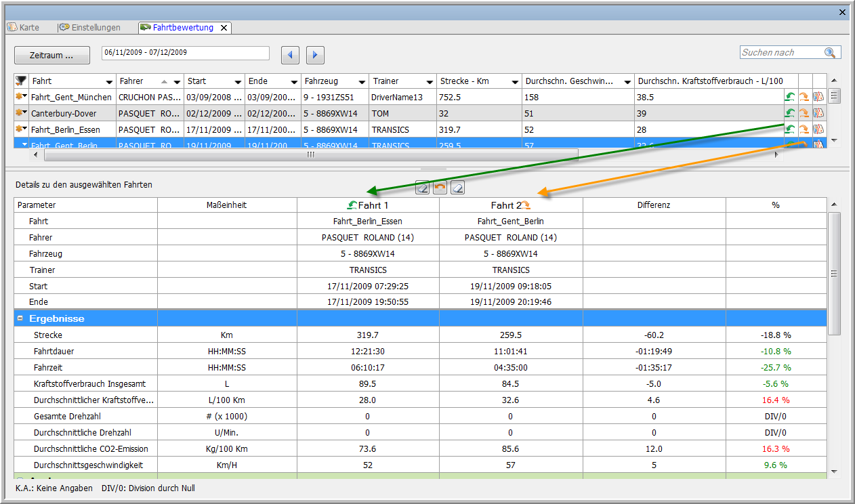The image size is (855, 504).
Task: Click Durchschnittliche CO2-Emission parameter label
Action: click(91, 448)
